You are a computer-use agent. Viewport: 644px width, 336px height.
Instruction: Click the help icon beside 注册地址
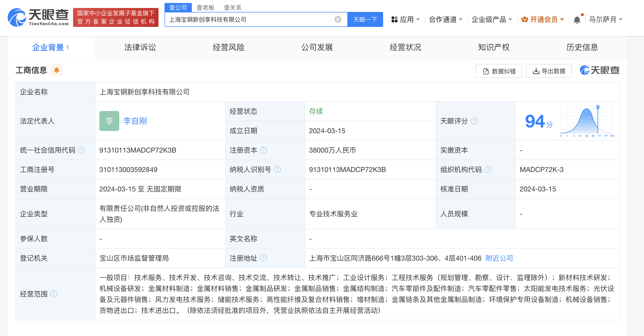[264, 258]
